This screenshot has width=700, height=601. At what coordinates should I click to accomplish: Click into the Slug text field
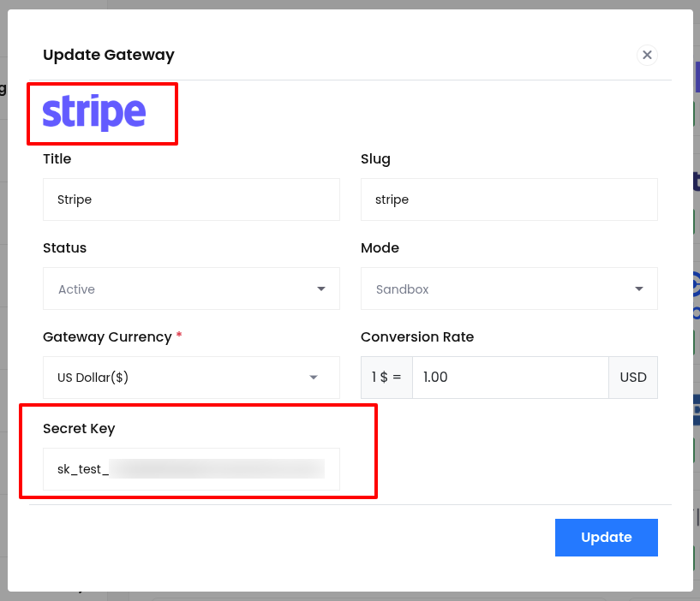[509, 199]
